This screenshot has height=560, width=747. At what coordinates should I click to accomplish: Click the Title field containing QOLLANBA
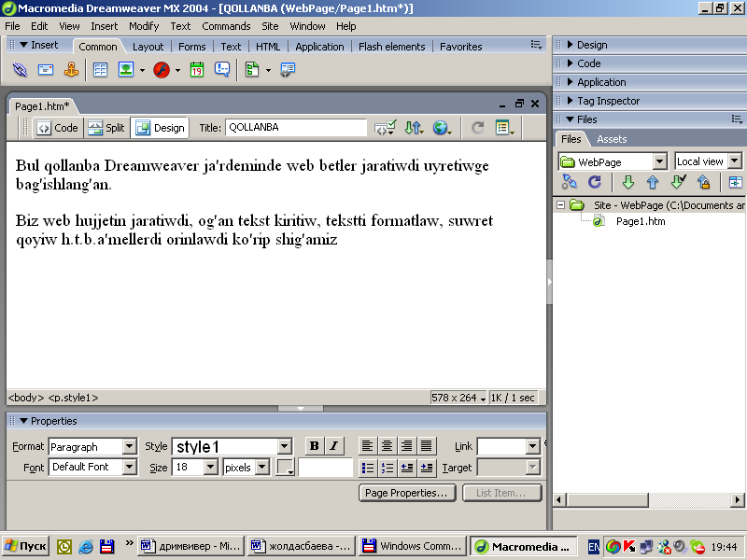(295, 128)
